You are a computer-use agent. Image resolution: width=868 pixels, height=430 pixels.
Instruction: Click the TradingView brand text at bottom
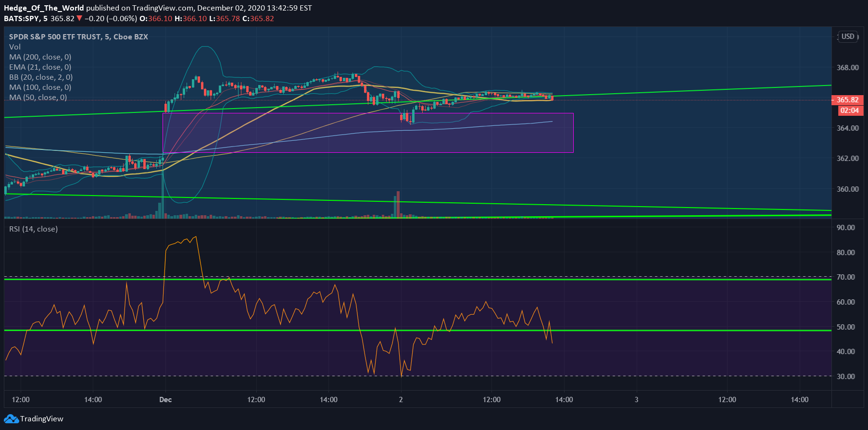42,419
